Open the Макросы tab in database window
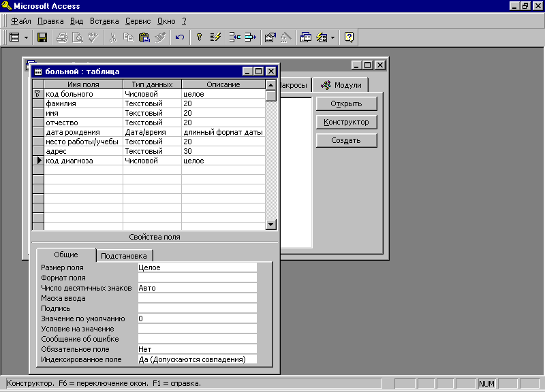545x392 pixels. pyautogui.click(x=294, y=85)
